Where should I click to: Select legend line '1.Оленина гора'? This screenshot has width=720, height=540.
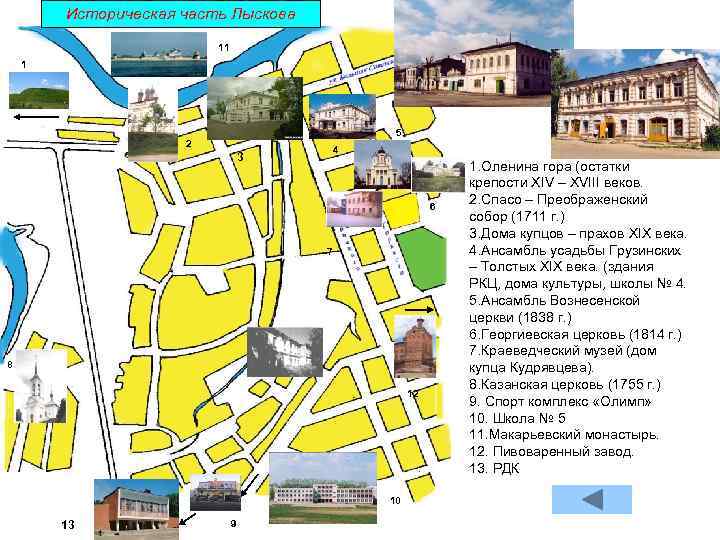coord(555,174)
